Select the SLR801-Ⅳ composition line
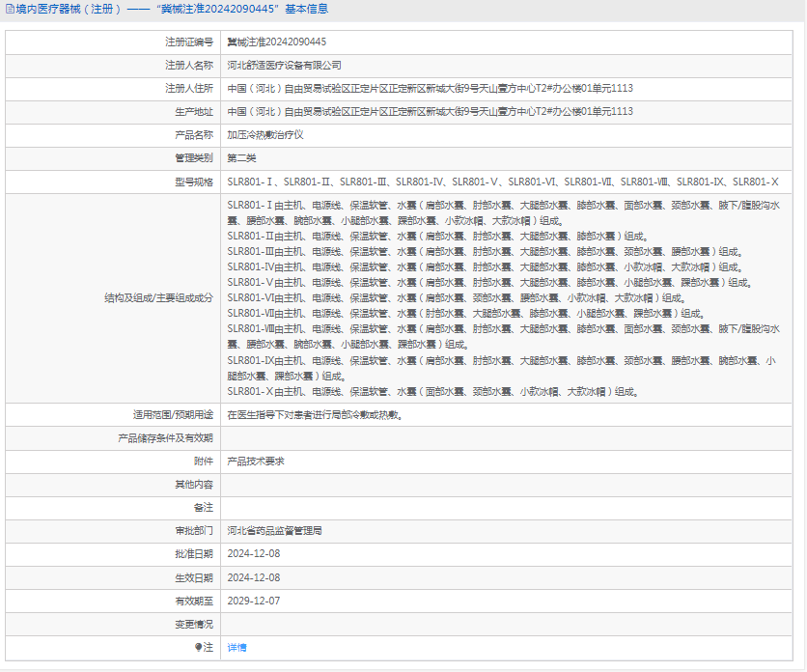Viewport: 807px width, 672px height. coord(486,267)
